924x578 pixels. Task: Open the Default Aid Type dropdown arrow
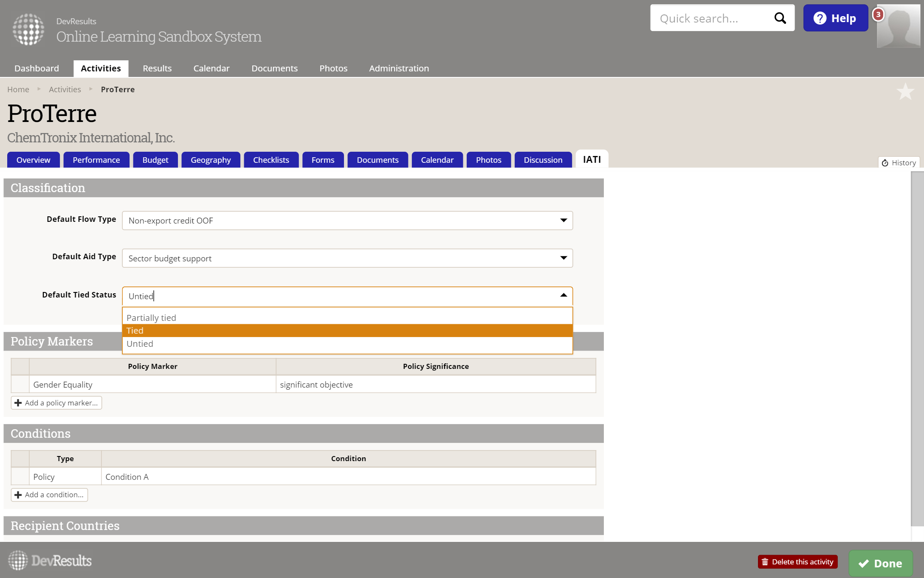[x=563, y=258]
